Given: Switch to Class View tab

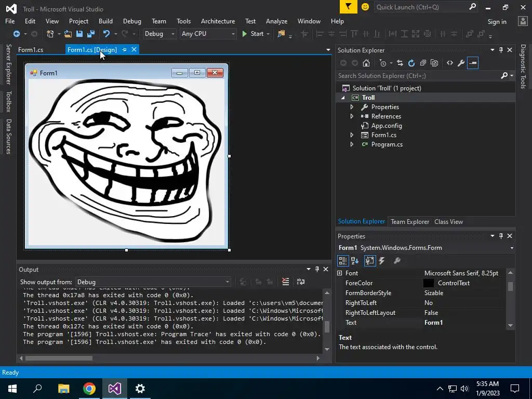Looking at the screenshot, I should [x=448, y=221].
